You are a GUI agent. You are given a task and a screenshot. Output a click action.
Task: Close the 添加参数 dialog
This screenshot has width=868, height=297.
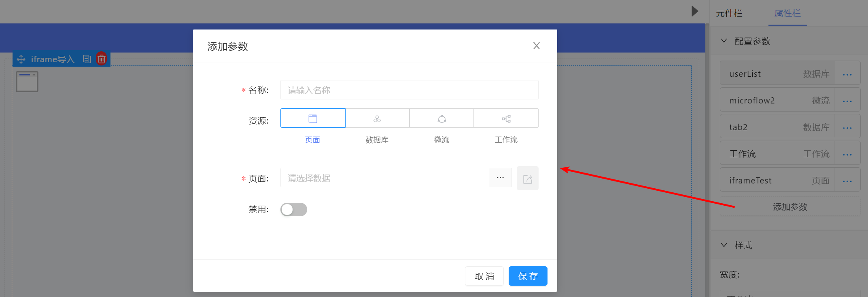[x=536, y=46]
